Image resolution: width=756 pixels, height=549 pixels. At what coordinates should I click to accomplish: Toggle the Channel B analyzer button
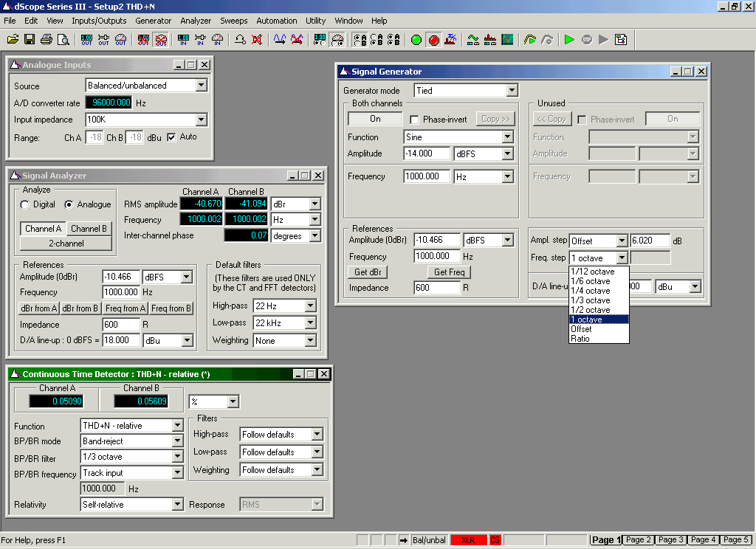tap(89, 229)
